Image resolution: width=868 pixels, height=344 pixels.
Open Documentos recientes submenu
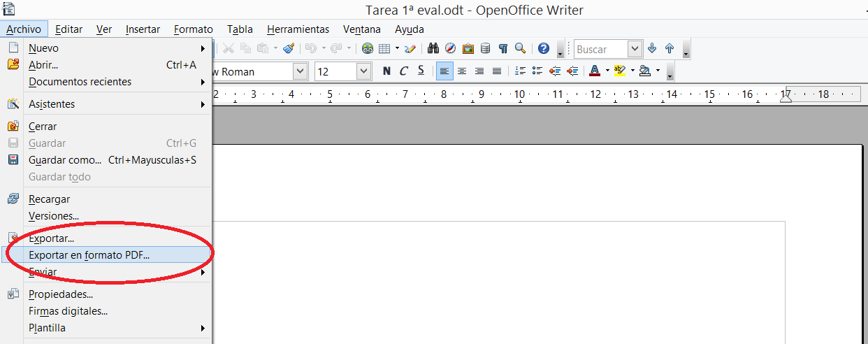107,82
